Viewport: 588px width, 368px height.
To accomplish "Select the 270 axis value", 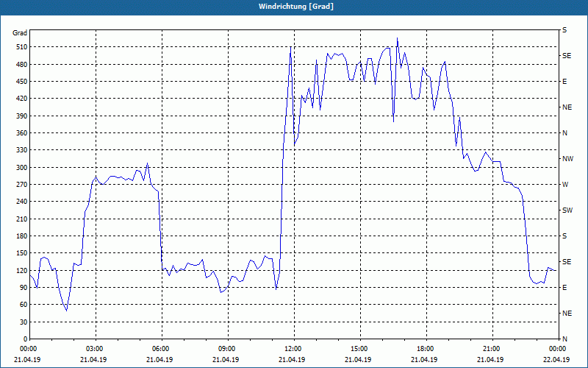I will [x=22, y=185].
